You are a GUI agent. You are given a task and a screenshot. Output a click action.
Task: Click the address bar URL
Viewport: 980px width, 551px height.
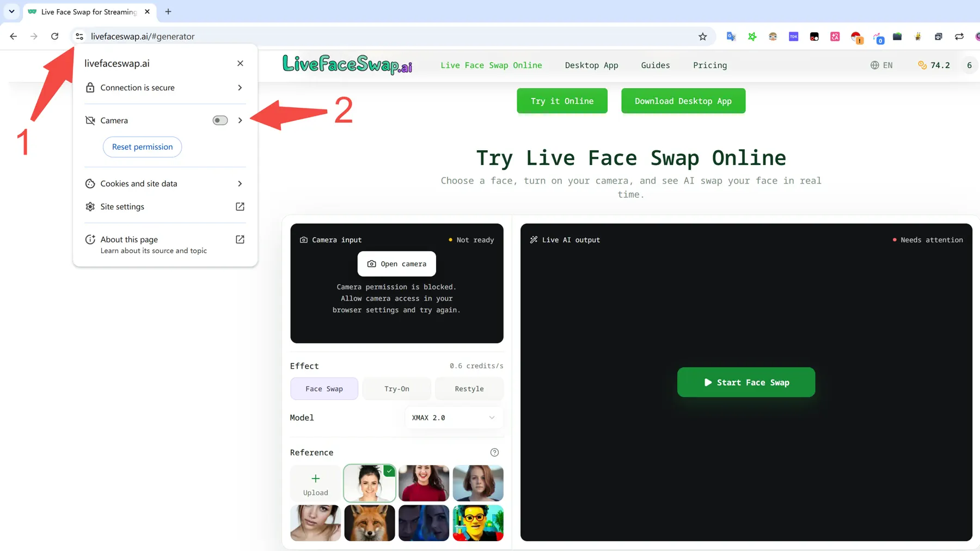(x=143, y=36)
